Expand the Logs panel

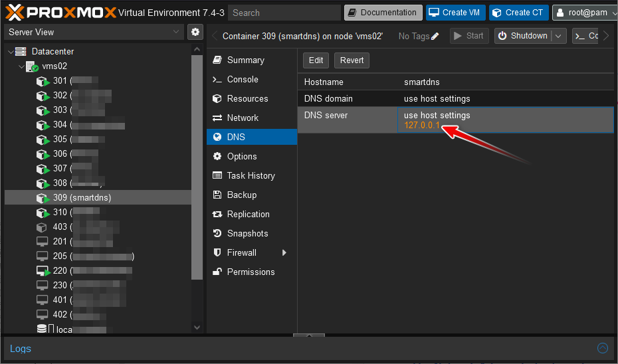point(602,348)
